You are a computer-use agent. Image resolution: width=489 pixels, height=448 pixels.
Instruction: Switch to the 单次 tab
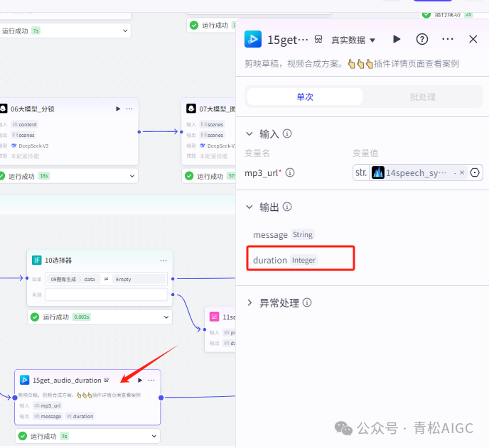(x=305, y=97)
